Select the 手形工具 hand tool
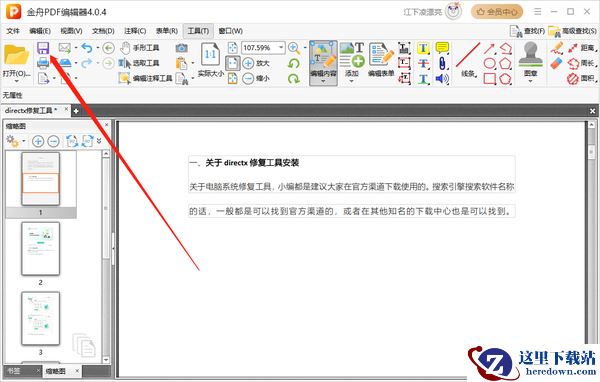 tap(139, 48)
